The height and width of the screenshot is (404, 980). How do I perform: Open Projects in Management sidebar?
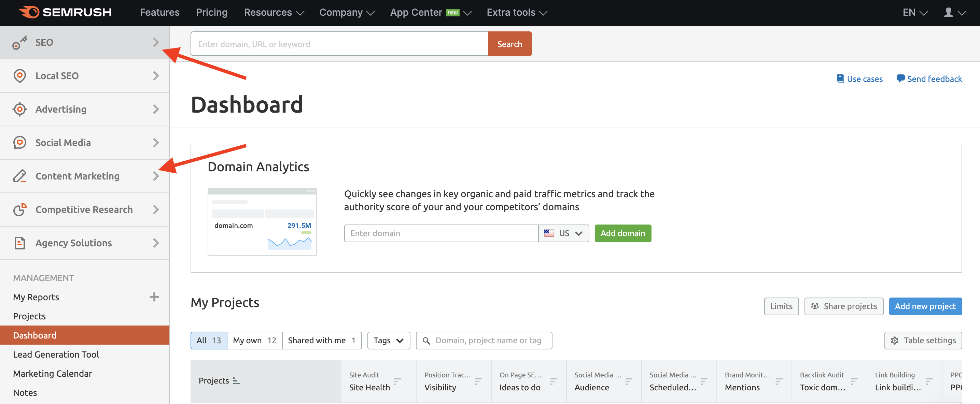point(29,316)
